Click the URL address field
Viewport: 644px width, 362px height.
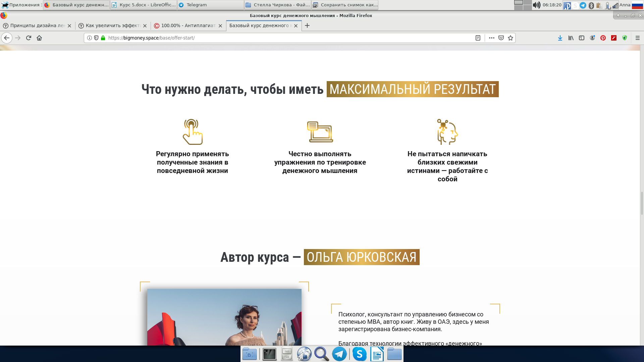288,38
